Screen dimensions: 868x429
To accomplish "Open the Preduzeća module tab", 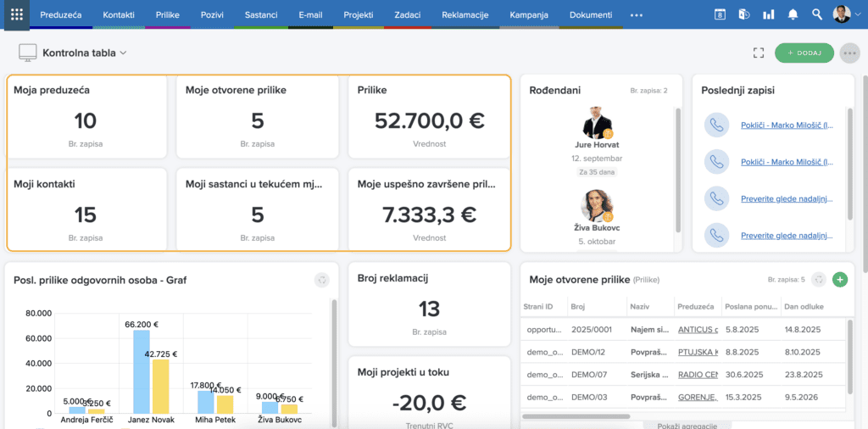I will (x=61, y=15).
